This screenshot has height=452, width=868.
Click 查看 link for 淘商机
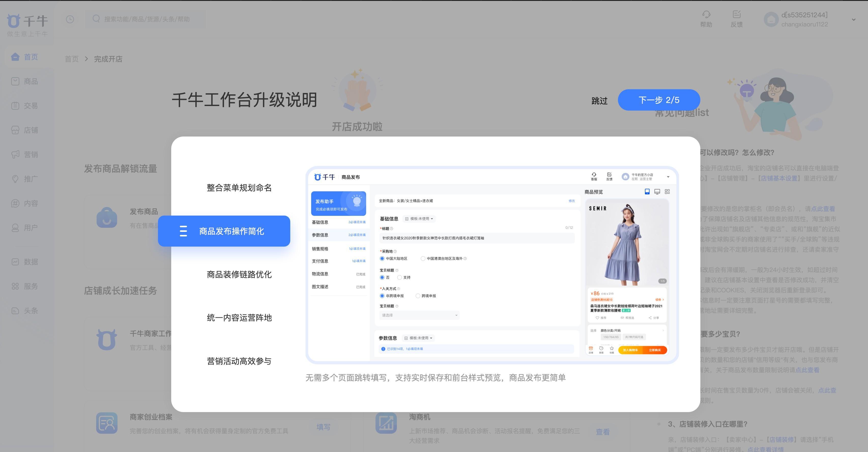coord(602,432)
